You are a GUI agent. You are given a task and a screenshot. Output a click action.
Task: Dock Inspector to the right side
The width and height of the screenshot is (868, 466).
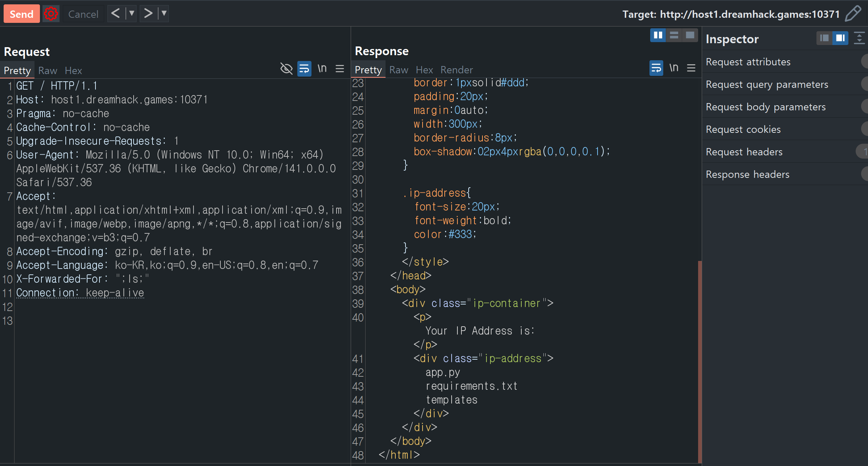[x=840, y=38]
